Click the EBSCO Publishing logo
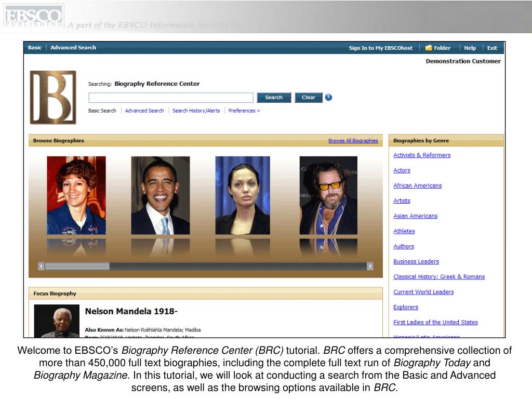Image resolution: width=532 pixels, height=399 pixels. tap(34, 16)
